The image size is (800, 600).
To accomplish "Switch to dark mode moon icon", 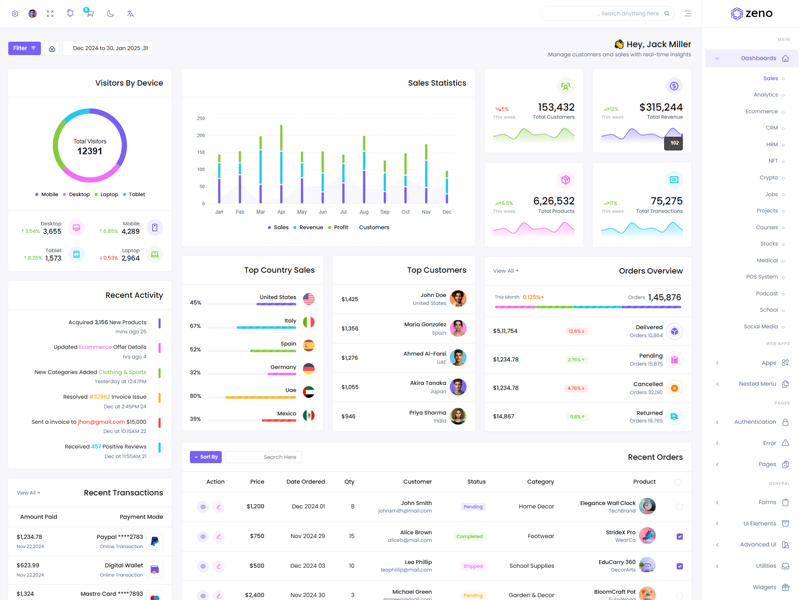I will click(x=110, y=14).
